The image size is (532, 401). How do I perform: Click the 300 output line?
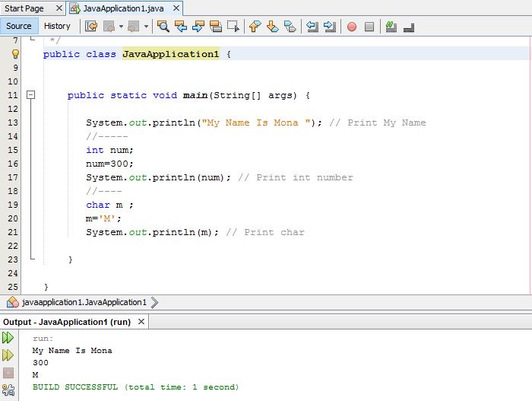(41, 363)
